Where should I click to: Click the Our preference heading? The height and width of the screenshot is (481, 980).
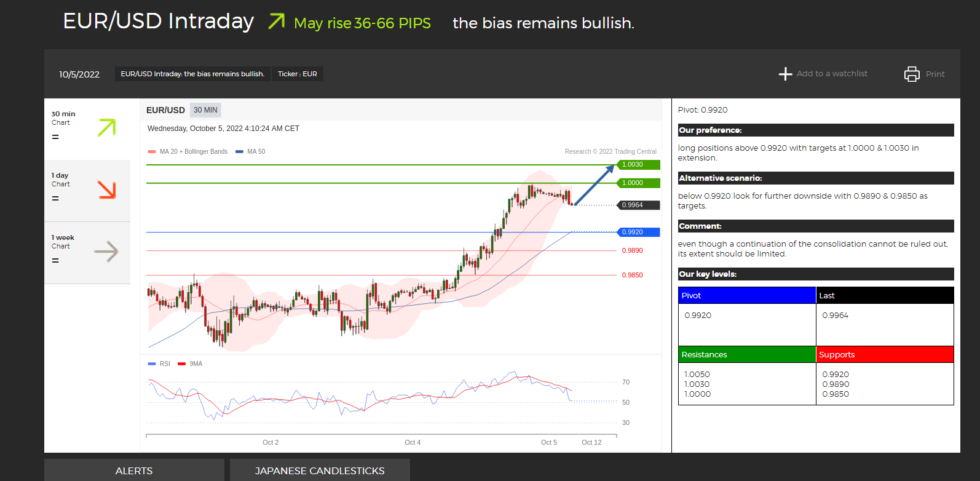[x=816, y=130]
